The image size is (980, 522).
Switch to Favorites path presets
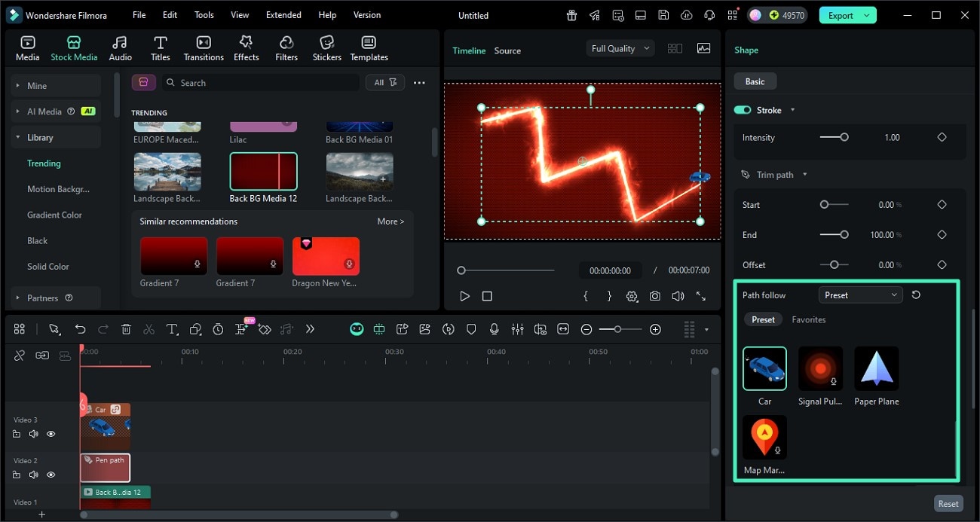pos(809,319)
